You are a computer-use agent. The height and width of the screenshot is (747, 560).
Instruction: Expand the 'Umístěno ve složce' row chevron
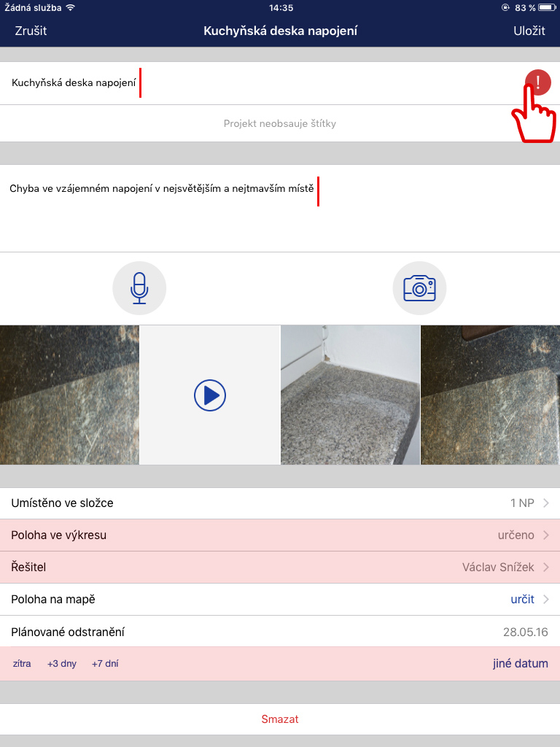546,503
